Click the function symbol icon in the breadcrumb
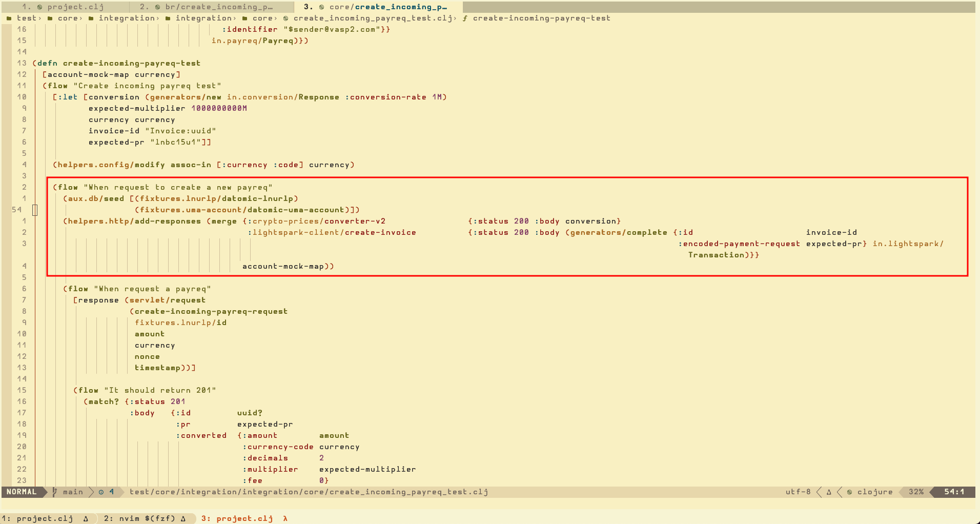The height and width of the screenshot is (524, 980). tap(465, 18)
